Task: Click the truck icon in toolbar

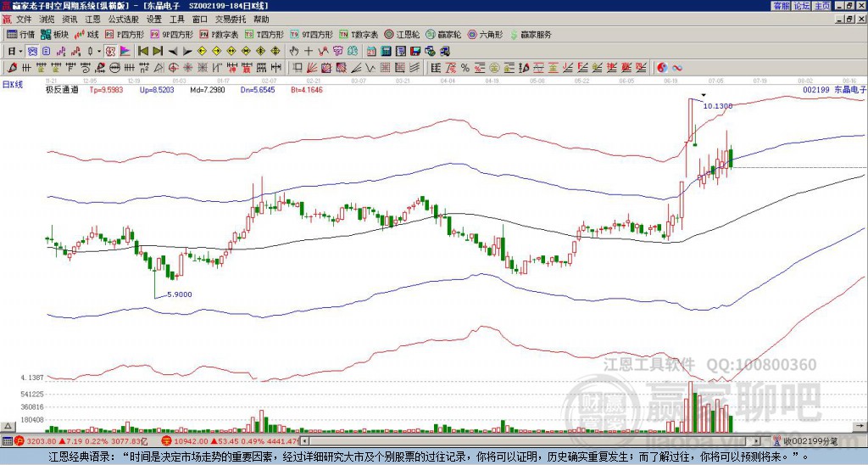Action: 445,52
